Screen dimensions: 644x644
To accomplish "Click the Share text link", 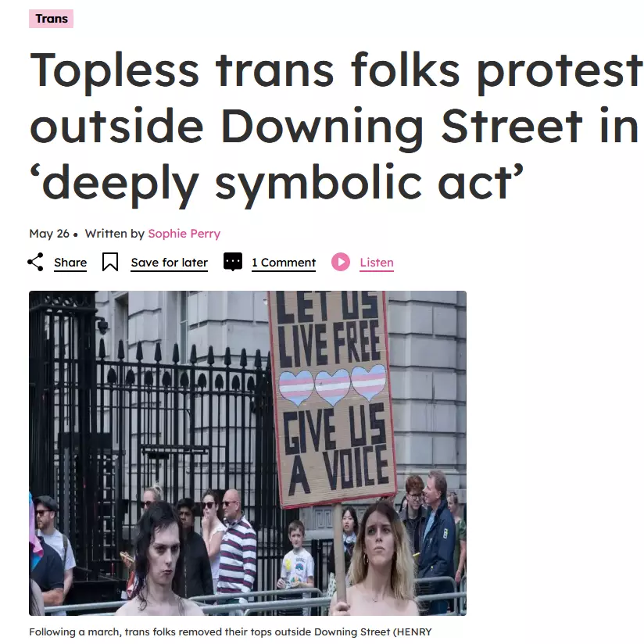I will (x=70, y=263).
